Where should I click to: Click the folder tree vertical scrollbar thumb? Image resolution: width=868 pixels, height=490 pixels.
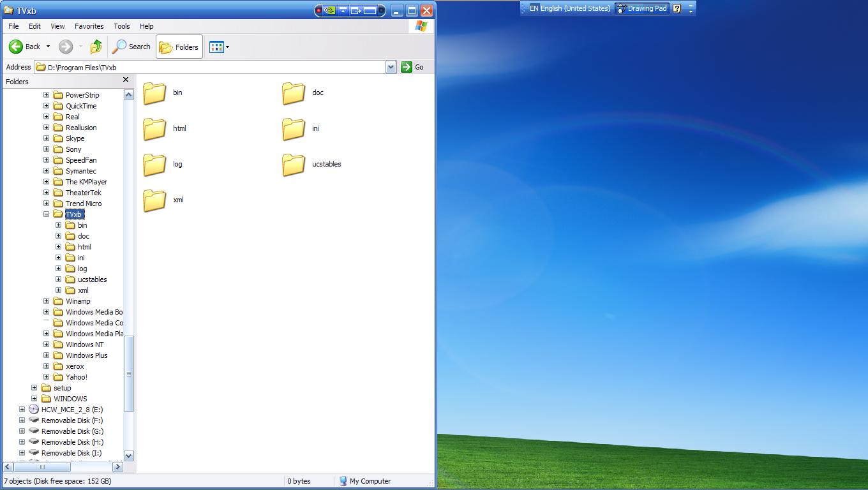click(x=128, y=373)
